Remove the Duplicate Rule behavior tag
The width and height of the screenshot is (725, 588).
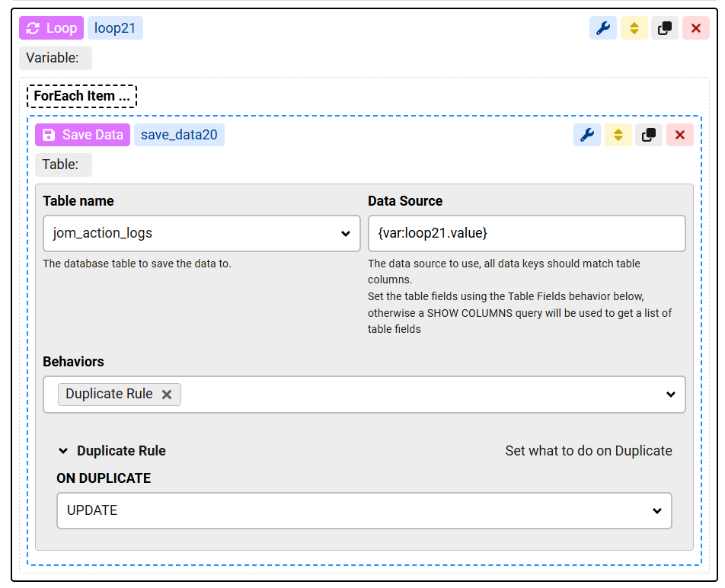pyautogui.click(x=167, y=394)
